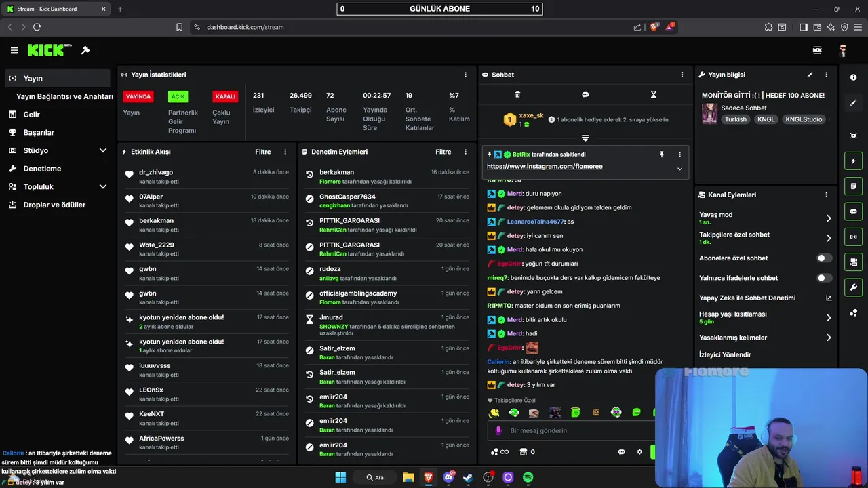The width and height of the screenshot is (868, 488).
Task: Click the capture frame icon in right sidebar
Action: pos(853,136)
